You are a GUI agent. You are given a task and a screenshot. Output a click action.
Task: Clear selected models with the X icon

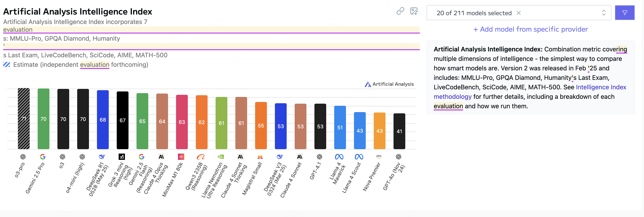pos(518,13)
